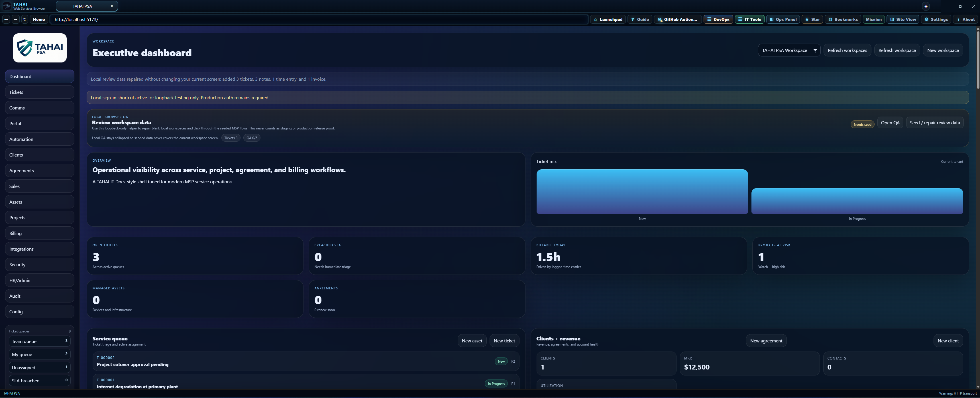
Task: Open the Launchpad toolbar item
Action: [608, 19]
